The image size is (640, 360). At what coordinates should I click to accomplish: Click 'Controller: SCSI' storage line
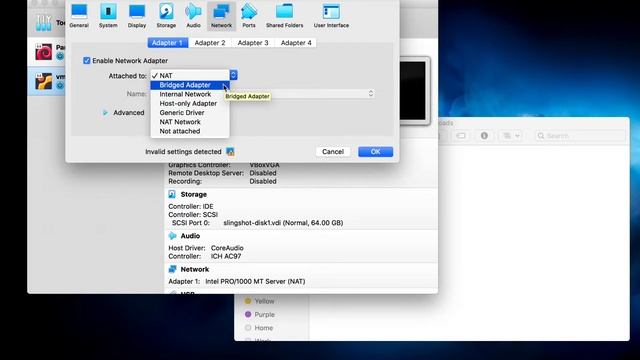(x=193, y=215)
